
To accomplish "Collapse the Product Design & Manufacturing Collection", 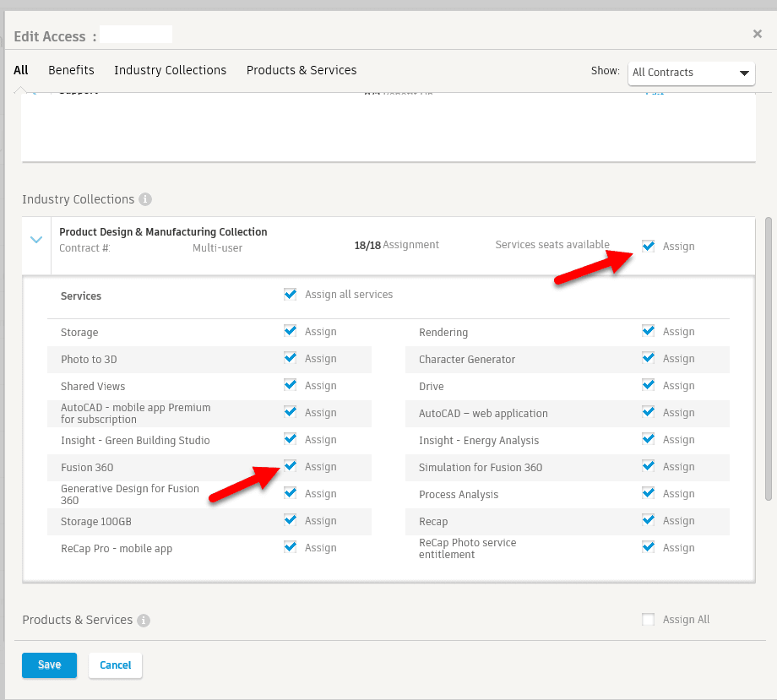I will click(36, 240).
